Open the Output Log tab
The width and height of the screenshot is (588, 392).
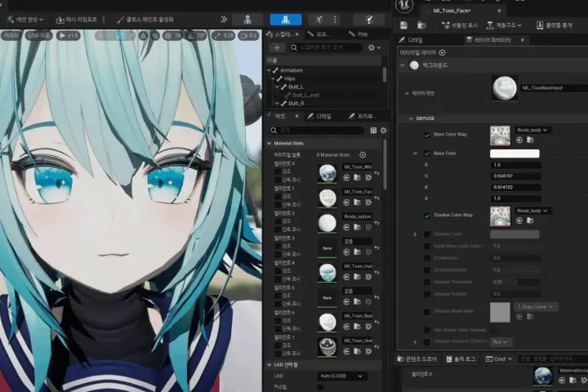[x=461, y=359]
